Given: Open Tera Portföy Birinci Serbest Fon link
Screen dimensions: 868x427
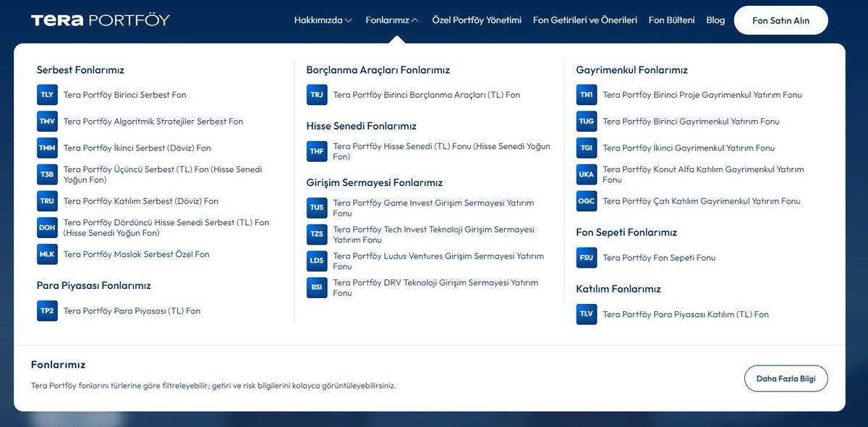Looking at the screenshot, I should click(x=125, y=95).
